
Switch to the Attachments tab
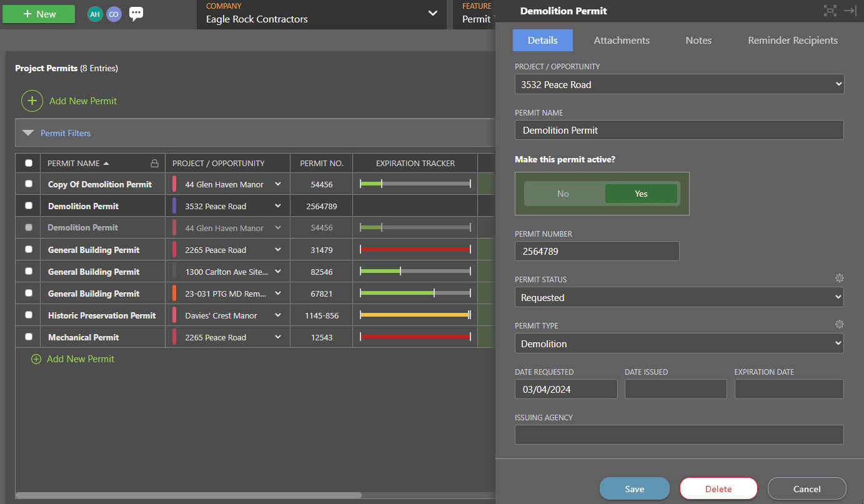point(622,40)
